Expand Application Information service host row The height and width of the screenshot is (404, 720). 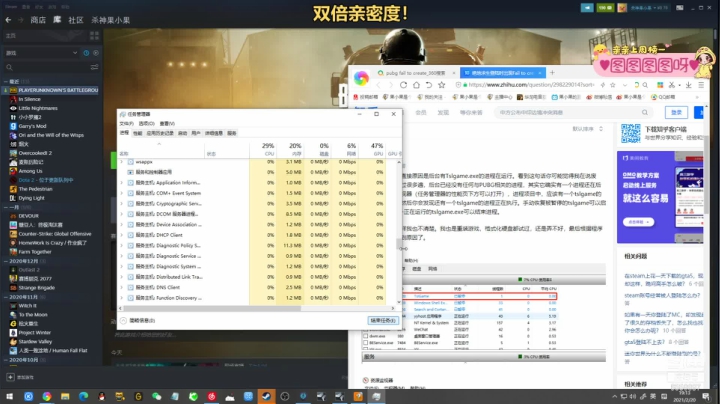pyautogui.click(x=122, y=183)
